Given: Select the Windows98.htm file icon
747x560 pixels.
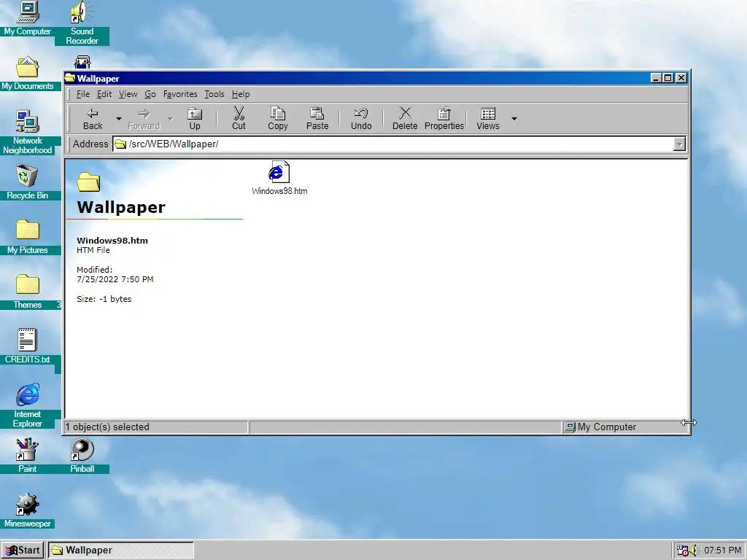Looking at the screenshot, I should pyautogui.click(x=279, y=178).
